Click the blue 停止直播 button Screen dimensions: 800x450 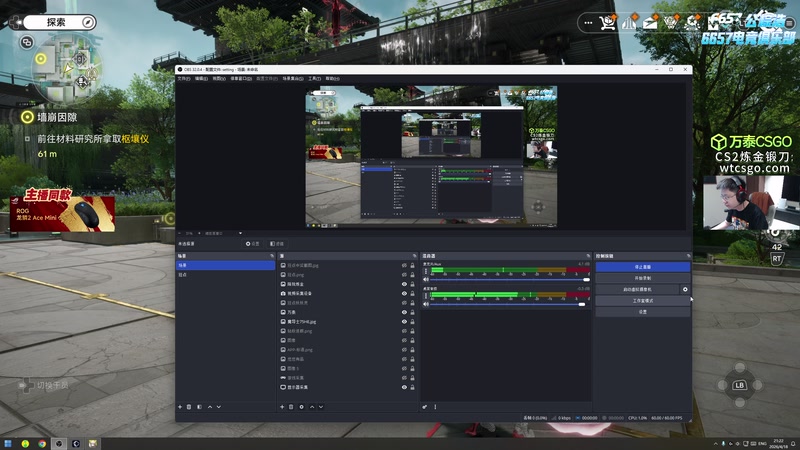[643, 267]
